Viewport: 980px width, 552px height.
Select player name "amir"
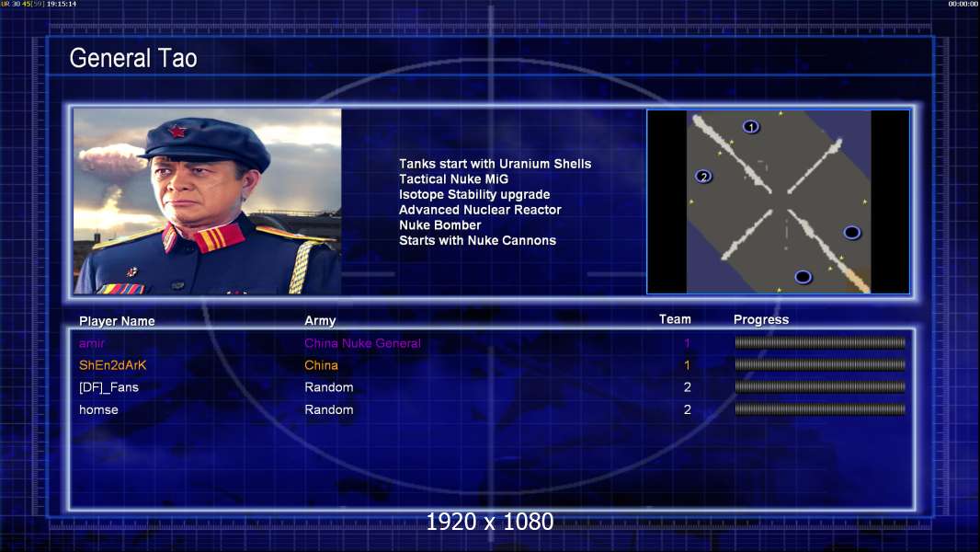pos(92,343)
